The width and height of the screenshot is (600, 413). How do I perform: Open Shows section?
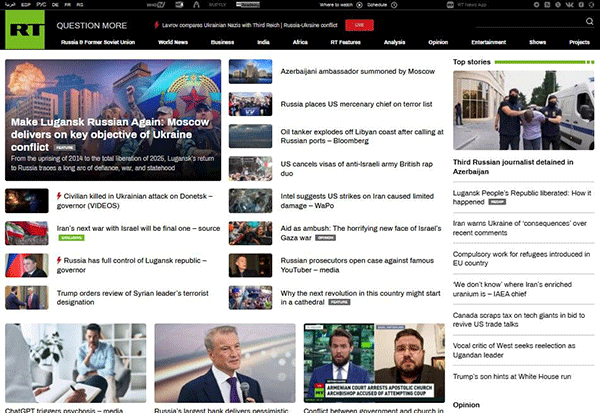pyautogui.click(x=538, y=42)
